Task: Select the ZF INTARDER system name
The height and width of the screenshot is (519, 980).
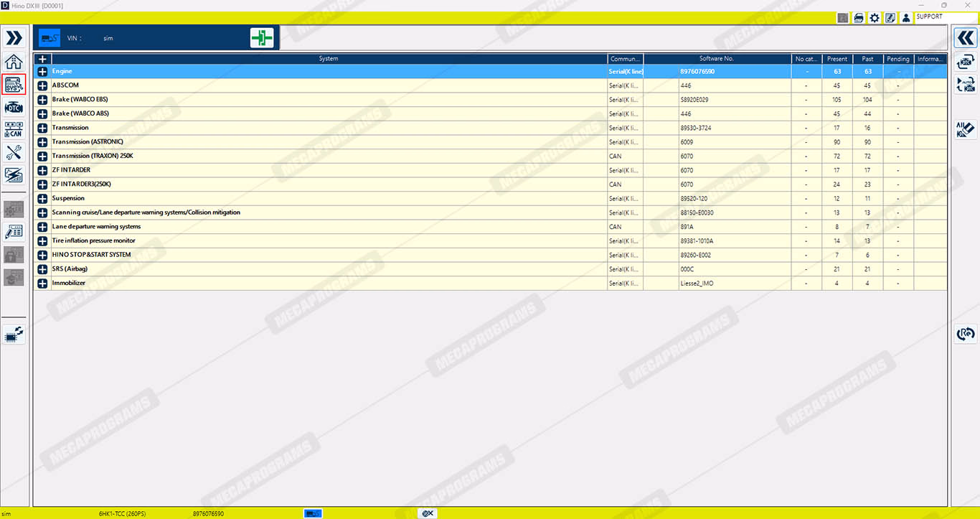Action: (71, 170)
